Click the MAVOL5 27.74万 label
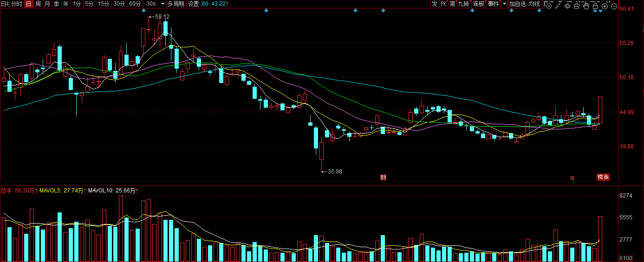Image resolution: width=644 pixels, height=262 pixels. (62, 191)
